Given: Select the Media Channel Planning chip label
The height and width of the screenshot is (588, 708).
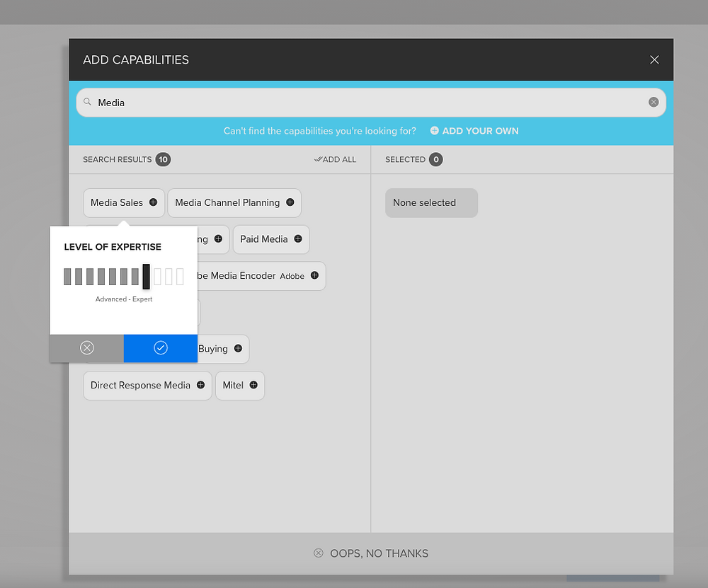Looking at the screenshot, I should [x=227, y=202].
